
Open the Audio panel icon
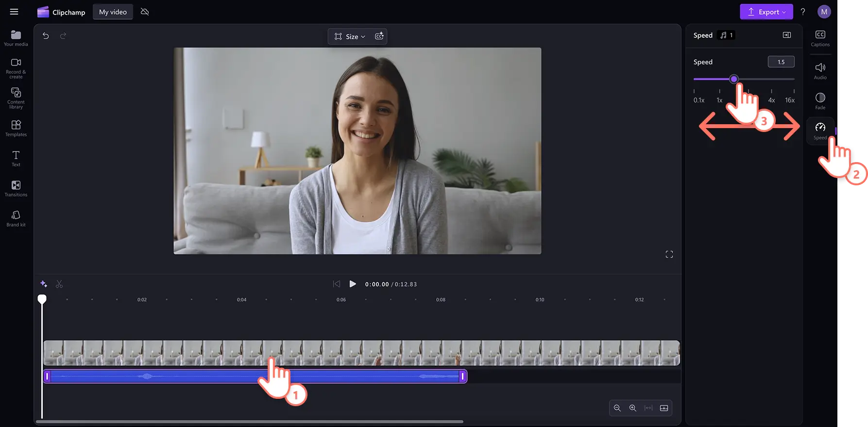[x=820, y=71]
